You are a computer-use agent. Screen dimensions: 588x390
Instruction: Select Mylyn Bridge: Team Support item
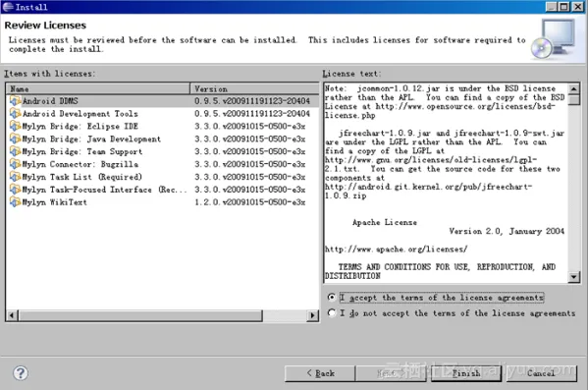click(162, 151)
